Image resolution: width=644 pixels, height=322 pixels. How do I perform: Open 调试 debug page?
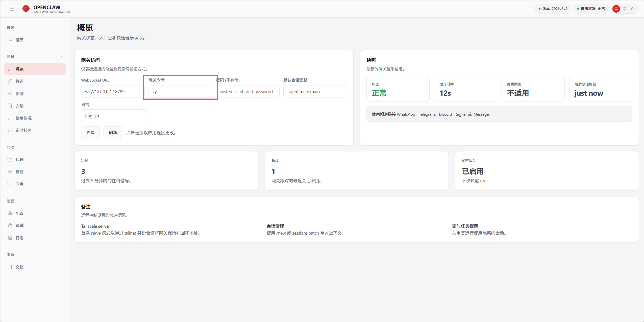(x=19, y=226)
